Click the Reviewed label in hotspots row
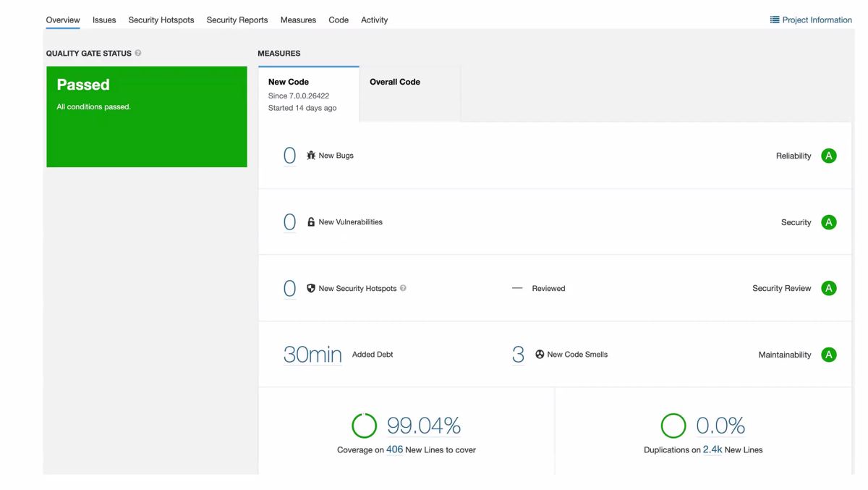The image size is (868, 490). 548,288
